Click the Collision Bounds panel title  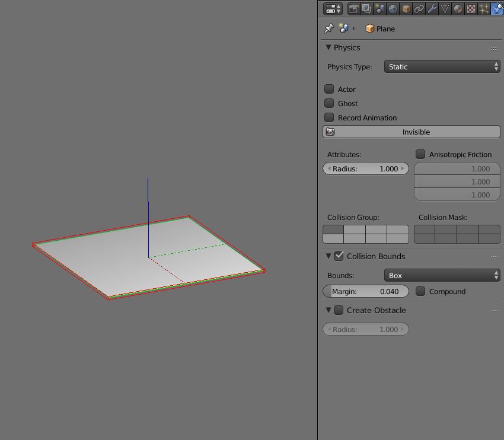tap(376, 256)
